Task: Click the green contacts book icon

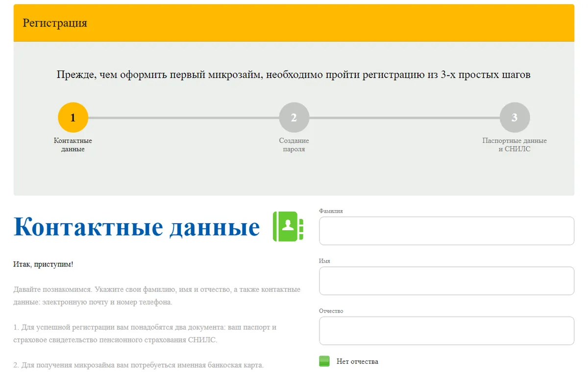Action: pyautogui.click(x=288, y=226)
